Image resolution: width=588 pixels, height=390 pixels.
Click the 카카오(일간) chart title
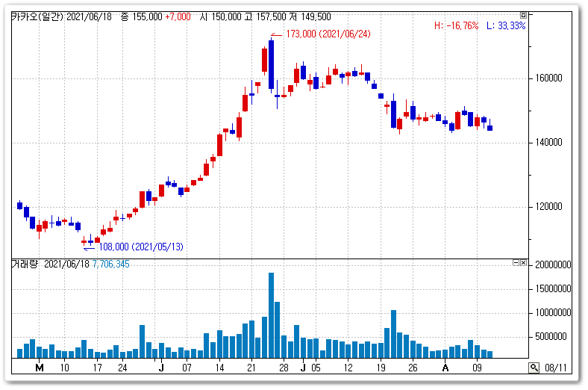click(x=37, y=17)
